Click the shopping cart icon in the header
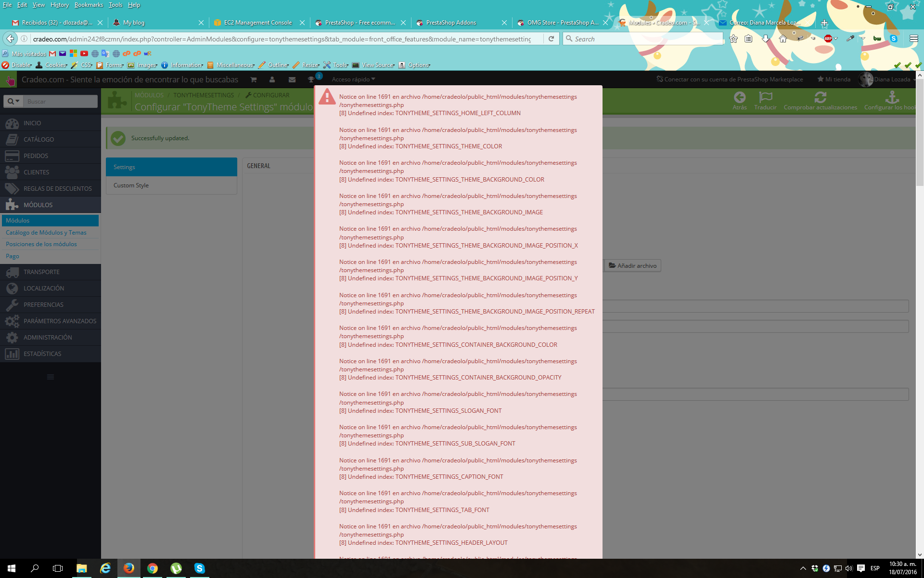This screenshot has height=578, width=924. coord(253,79)
